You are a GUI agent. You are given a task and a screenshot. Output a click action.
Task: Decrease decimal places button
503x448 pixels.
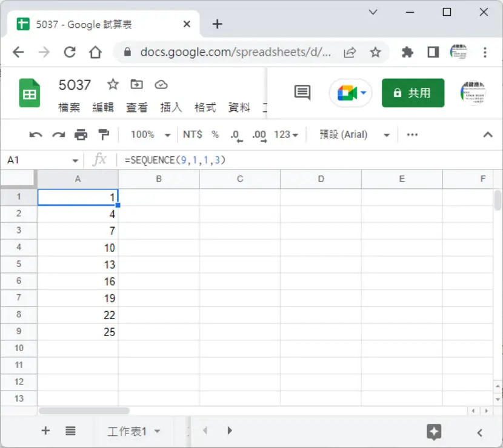[x=236, y=135]
